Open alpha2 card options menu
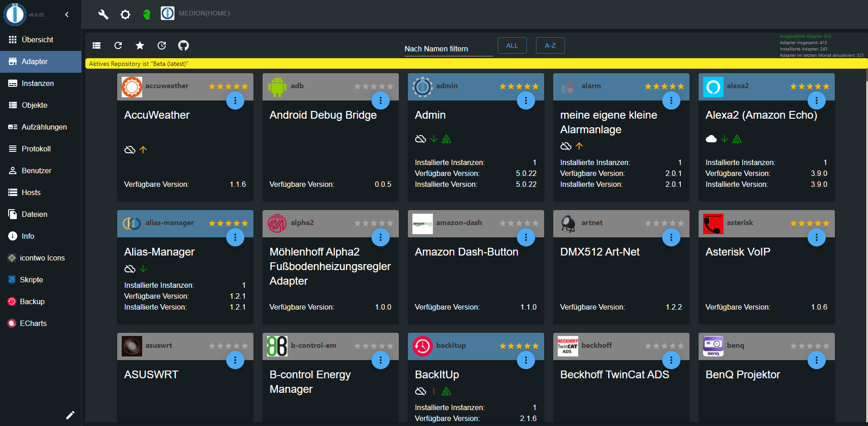The height and width of the screenshot is (426, 868). click(381, 237)
